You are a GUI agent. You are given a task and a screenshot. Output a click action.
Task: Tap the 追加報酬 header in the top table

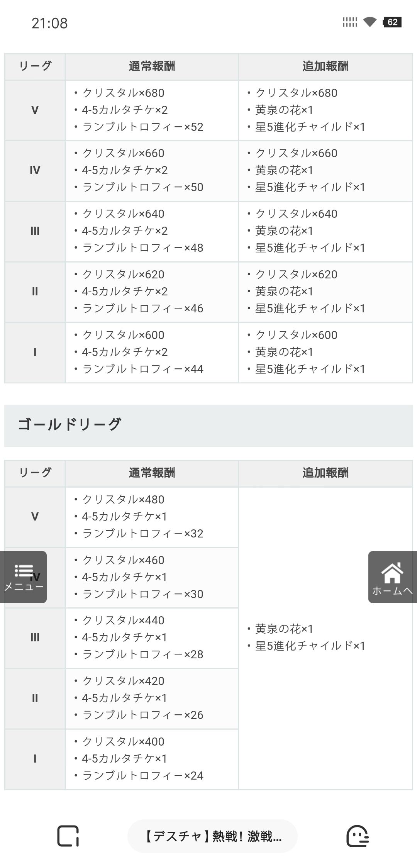325,66
